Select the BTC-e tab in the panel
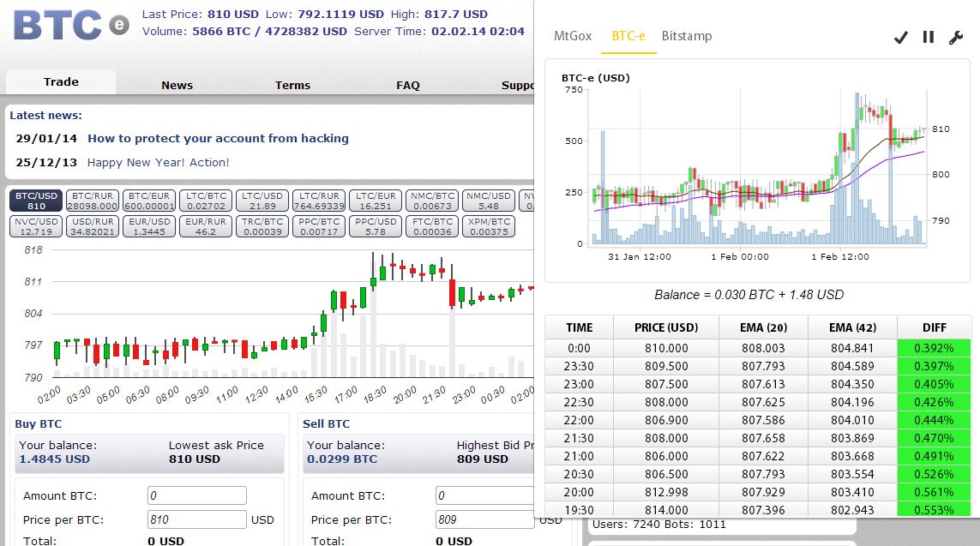Screen dimensions: 980x546 628,36
